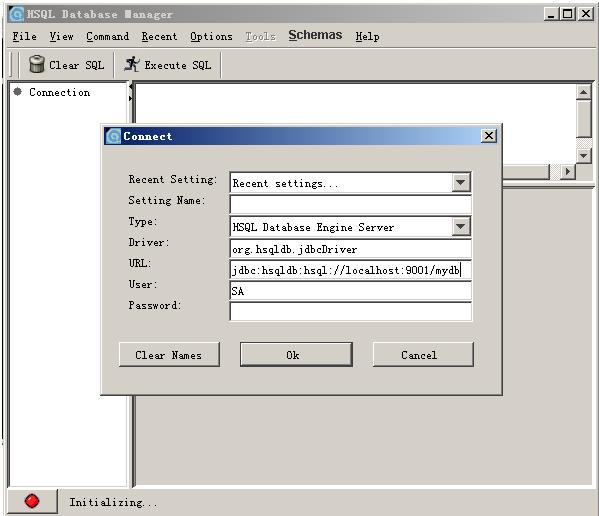Open the Schemas menu
Image resolution: width=599 pixels, height=516 pixels.
click(x=315, y=35)
